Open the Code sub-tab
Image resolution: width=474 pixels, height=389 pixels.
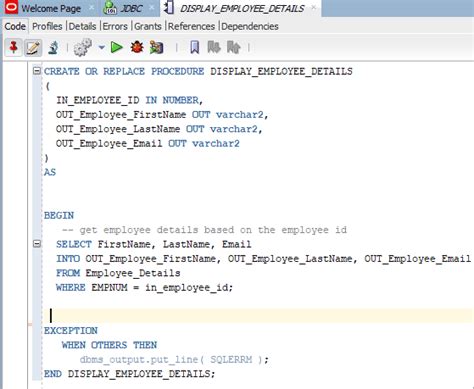(x=15, y=26)
